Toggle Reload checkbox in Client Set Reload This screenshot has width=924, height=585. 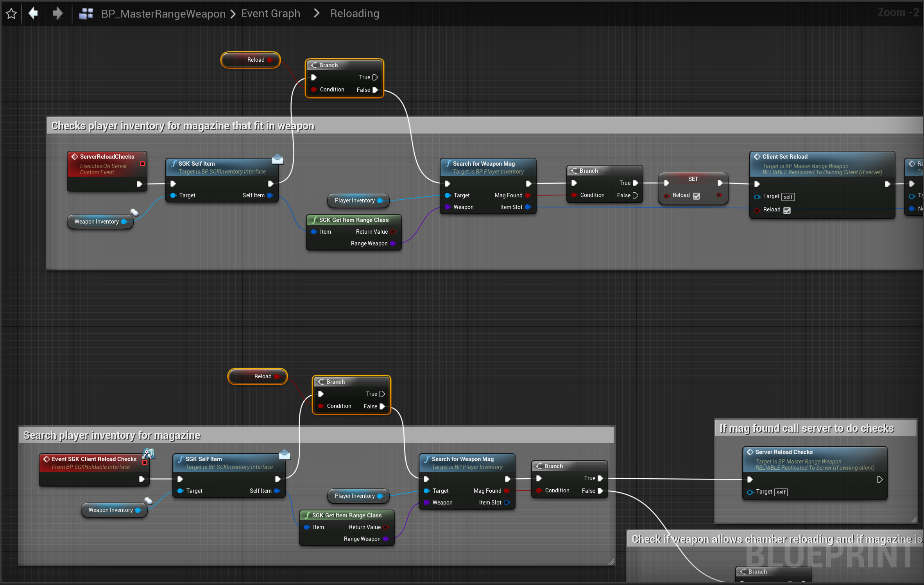(787, 210)
